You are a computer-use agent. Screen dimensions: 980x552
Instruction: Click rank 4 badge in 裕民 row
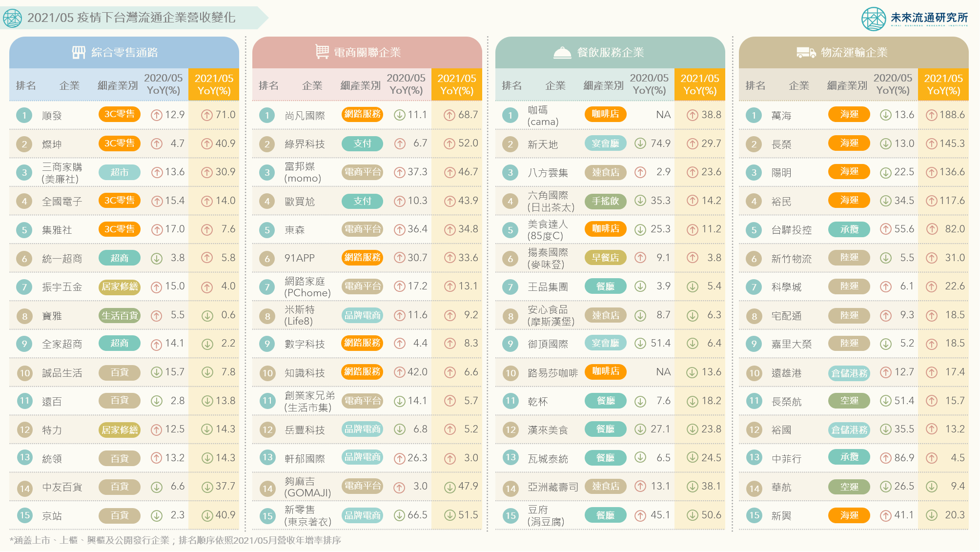(754, 201)
